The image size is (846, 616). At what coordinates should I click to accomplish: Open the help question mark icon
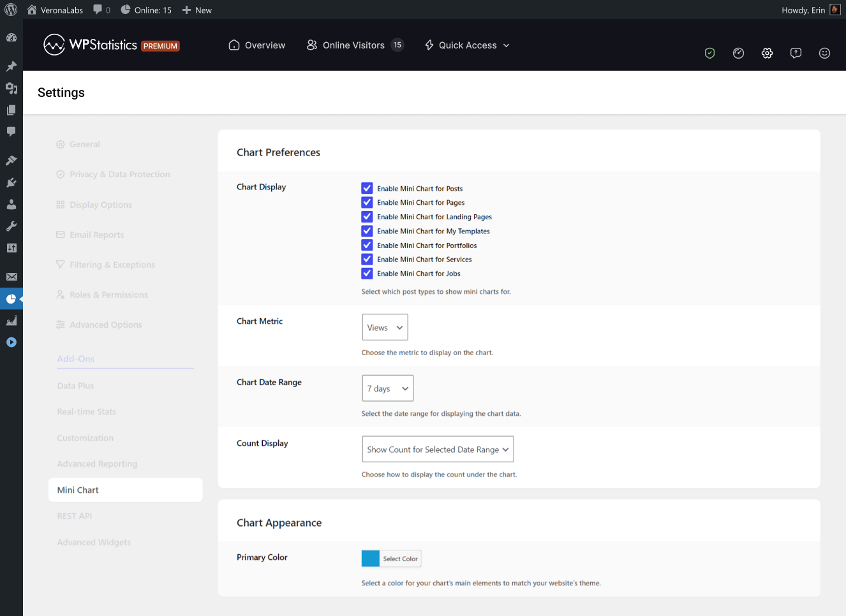[796, 54]
